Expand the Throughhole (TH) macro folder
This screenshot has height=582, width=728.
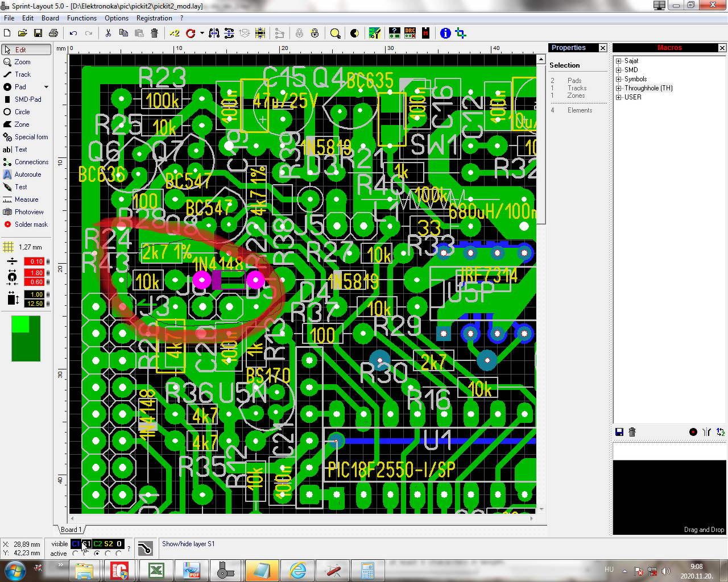click(x=619, y=88)
